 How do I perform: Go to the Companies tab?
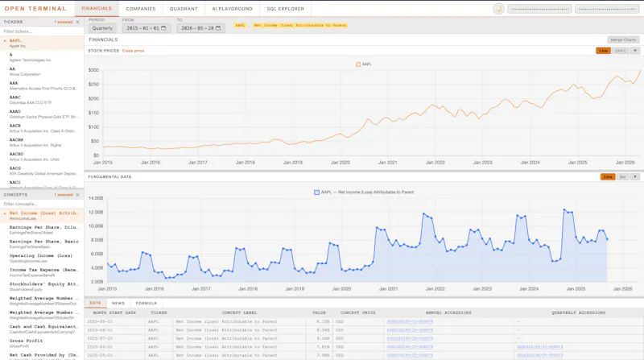[x=140, y=9]
